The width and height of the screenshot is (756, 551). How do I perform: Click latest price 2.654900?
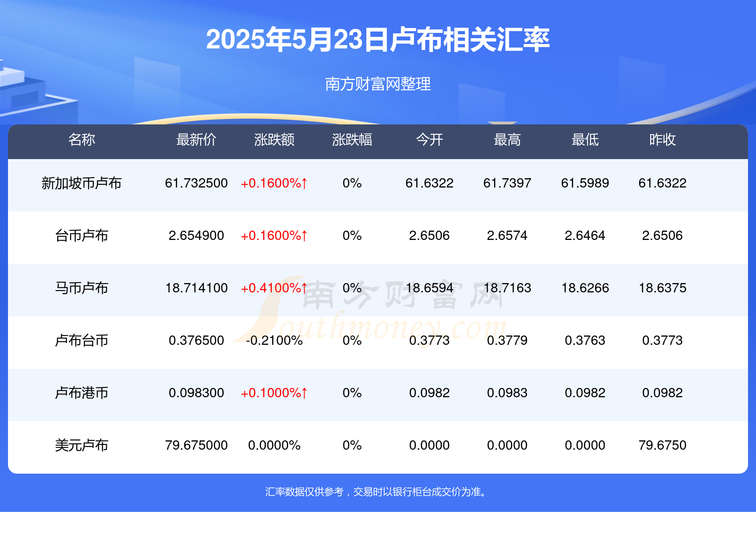(x=196, y=236)
